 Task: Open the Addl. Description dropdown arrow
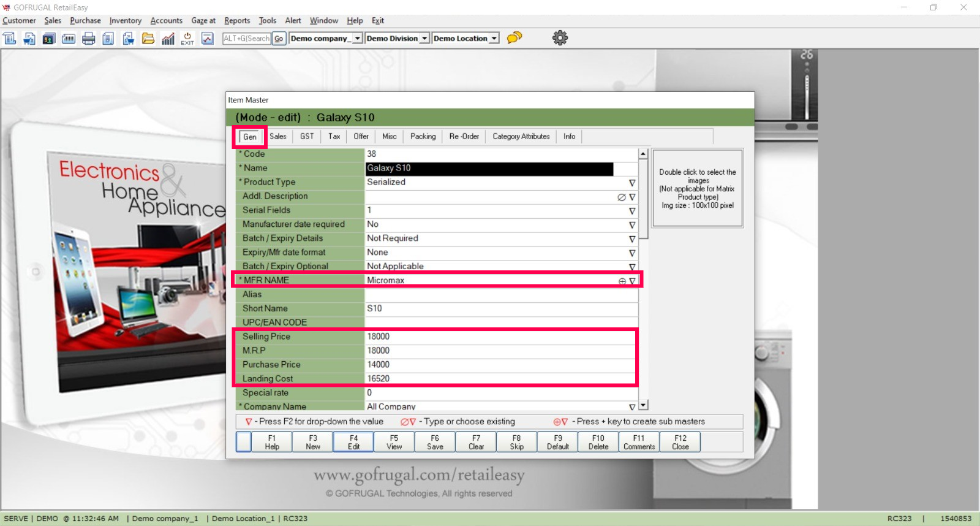(632, 197)
